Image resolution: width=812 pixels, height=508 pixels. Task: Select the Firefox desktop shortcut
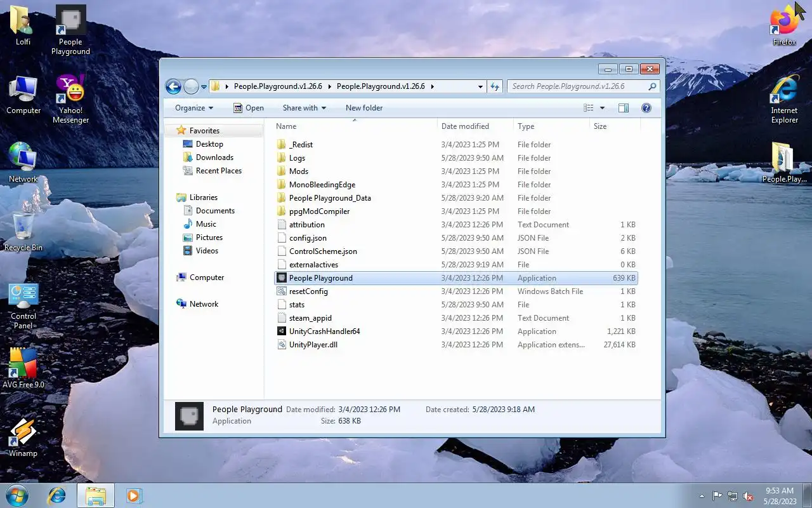coord(784,25)
